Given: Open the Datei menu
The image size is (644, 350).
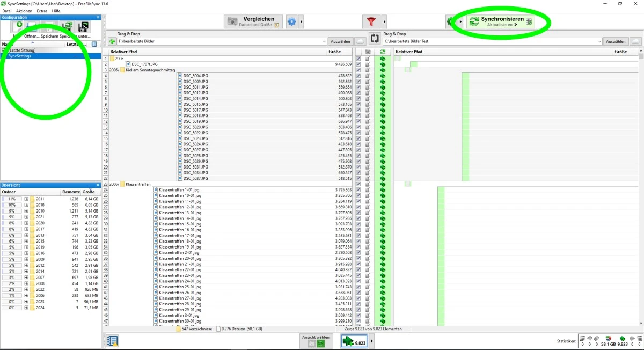Looking at the screenshot, I should [x=7, y=11].
